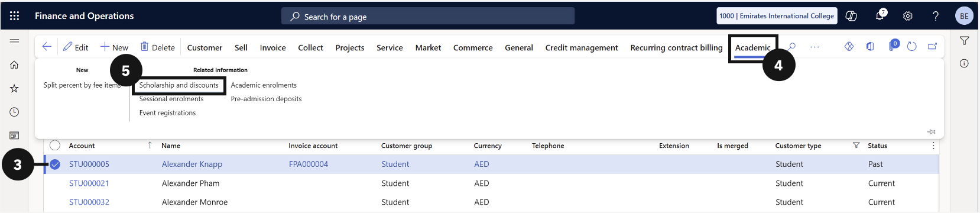Viewport: 980px width, 213px height.
Task: Select all rows checkbox in grid header
Action: click(55, 146)
